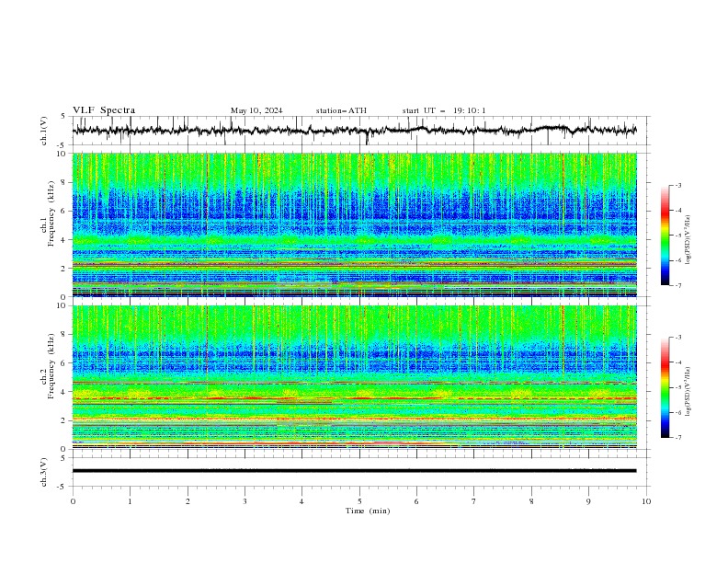Click time axis tick label "3"
The width and height of the screenshot is (728, 563).
coord(245,501)
